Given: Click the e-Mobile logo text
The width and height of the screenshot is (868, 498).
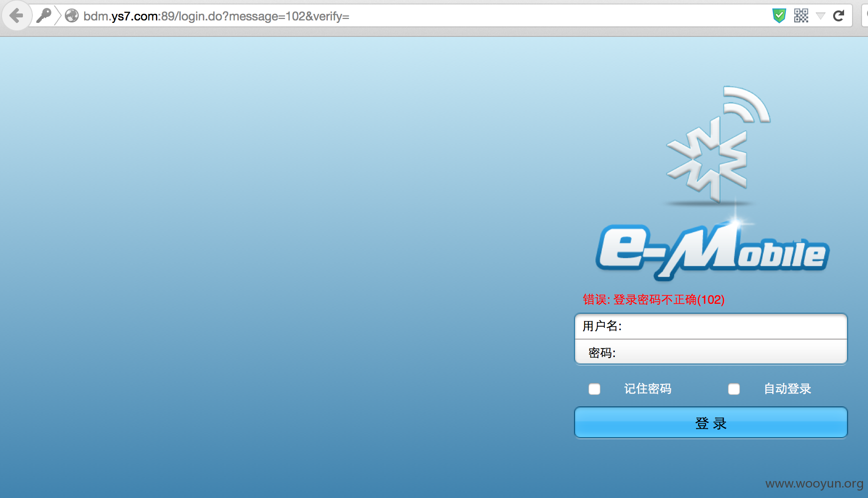Looking at the screenshot, I should [x=713, y=251].
